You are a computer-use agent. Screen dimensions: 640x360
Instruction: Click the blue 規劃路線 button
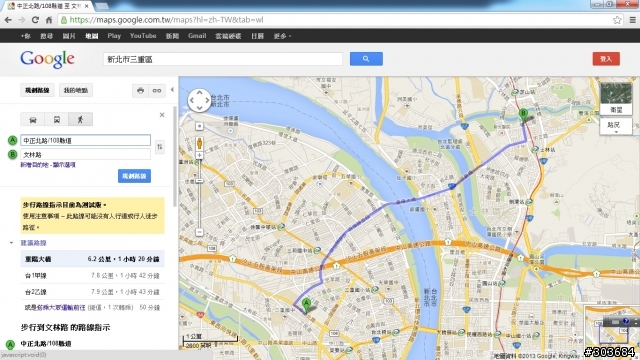point(134,176)
